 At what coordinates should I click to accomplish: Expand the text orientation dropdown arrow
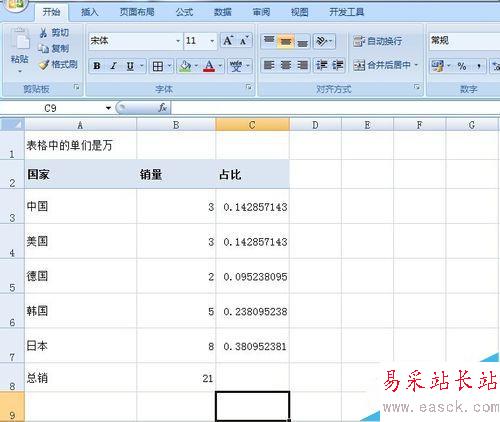coord(330,41)
